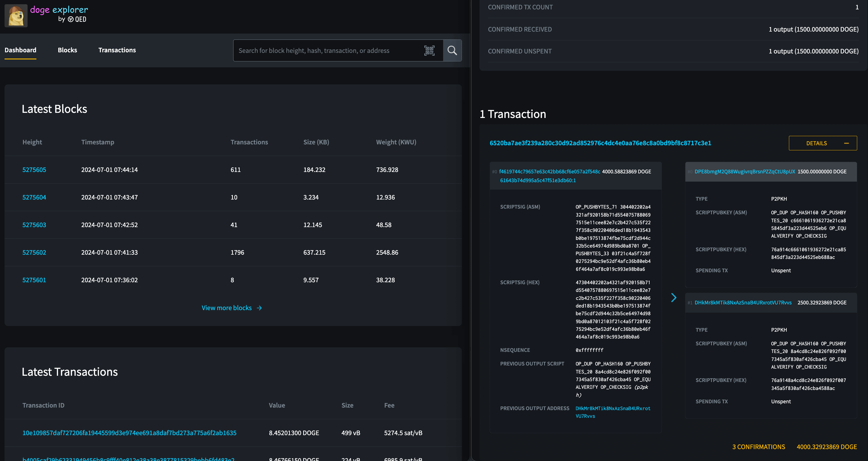Viewport: 868px width, 461px height.
Task: Toggle the DETAILS panel closed
Action: (822, 143)
